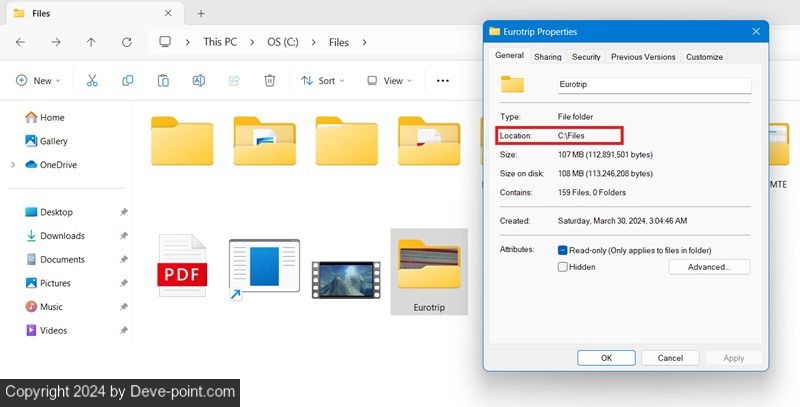Toggle the Read-only attribute checkbox
This screenshot has width=800, height=407.
(563, 250)
